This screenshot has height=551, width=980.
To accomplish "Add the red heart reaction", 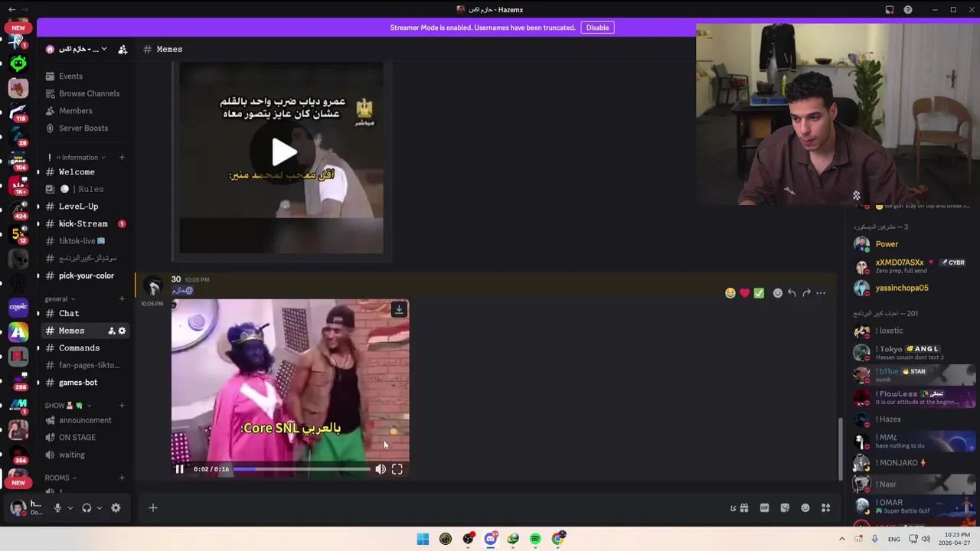I will 745,293.
